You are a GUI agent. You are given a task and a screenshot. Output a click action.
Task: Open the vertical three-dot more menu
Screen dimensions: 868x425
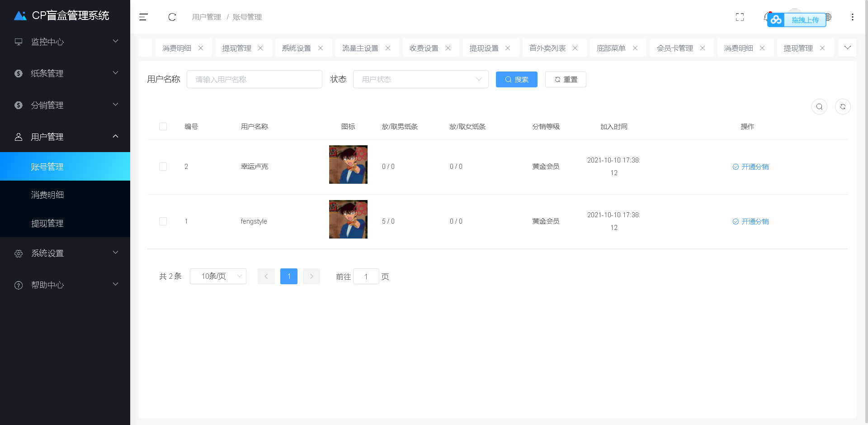click(x=852, y=17)
